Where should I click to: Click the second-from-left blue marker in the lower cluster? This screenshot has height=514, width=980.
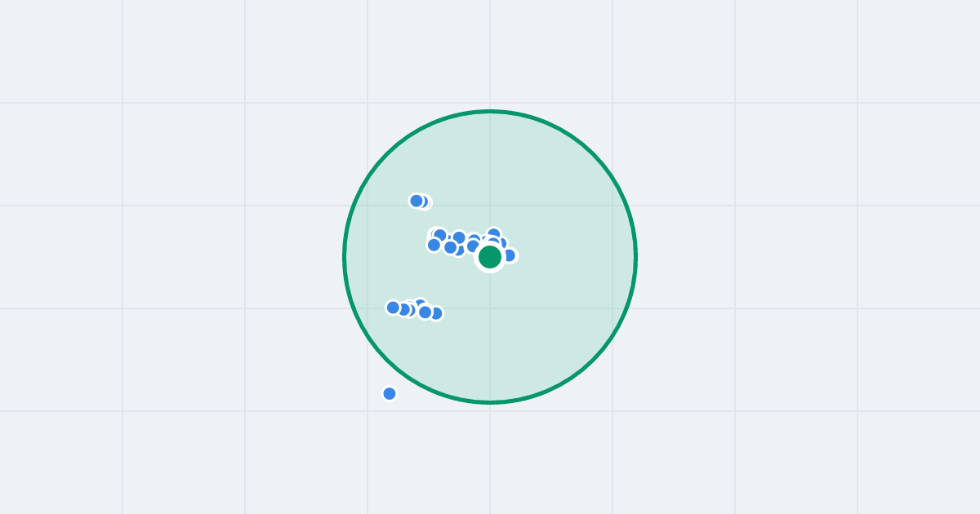click(x=403, y=309)
